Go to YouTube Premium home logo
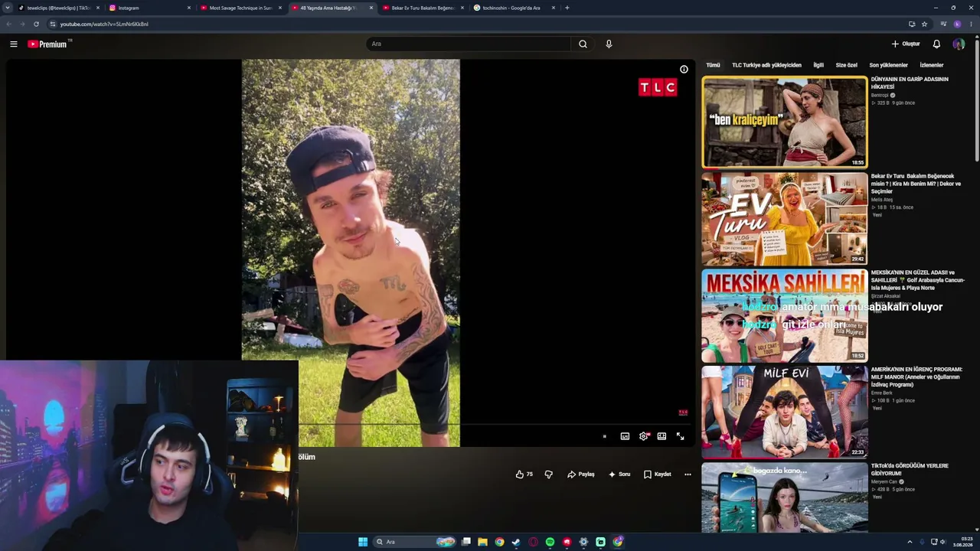This screenshot has width=980, height=551. (x=49, y=44)
